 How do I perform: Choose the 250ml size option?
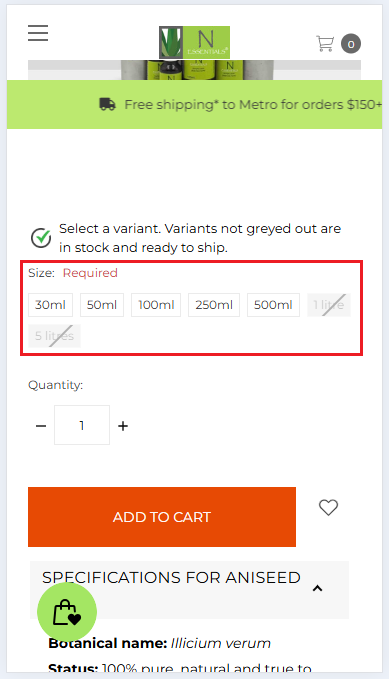coord(214,305)
